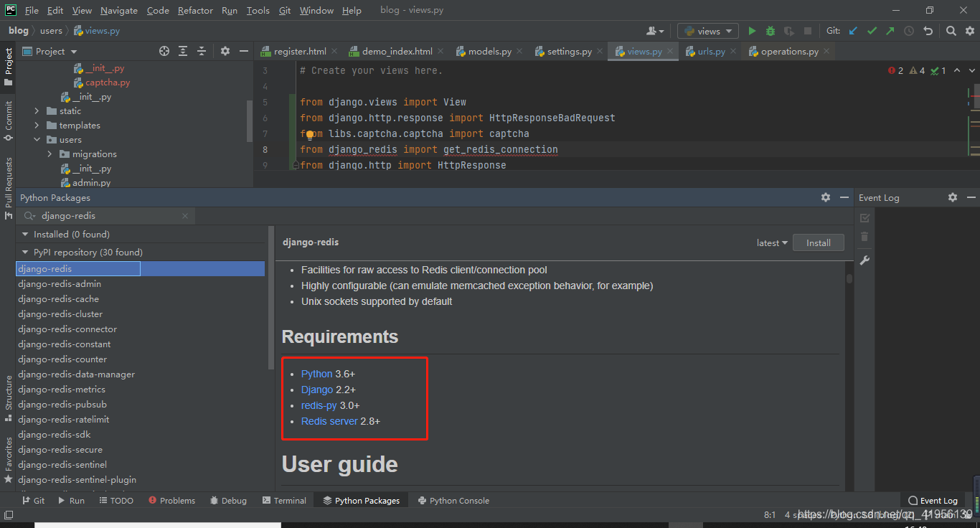Open admin.py in the project tree
This screenshot has width=980, height=528.
pos(91,183)
